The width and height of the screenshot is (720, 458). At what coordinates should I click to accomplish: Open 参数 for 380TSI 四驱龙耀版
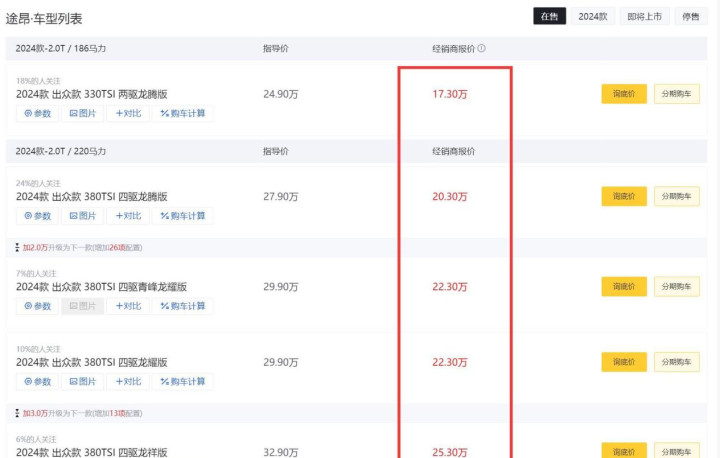point(37,381)
